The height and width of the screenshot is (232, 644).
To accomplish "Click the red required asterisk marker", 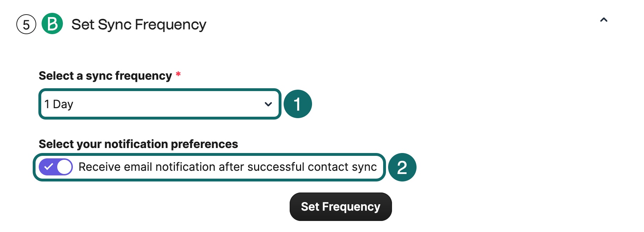I will (178, 74).
